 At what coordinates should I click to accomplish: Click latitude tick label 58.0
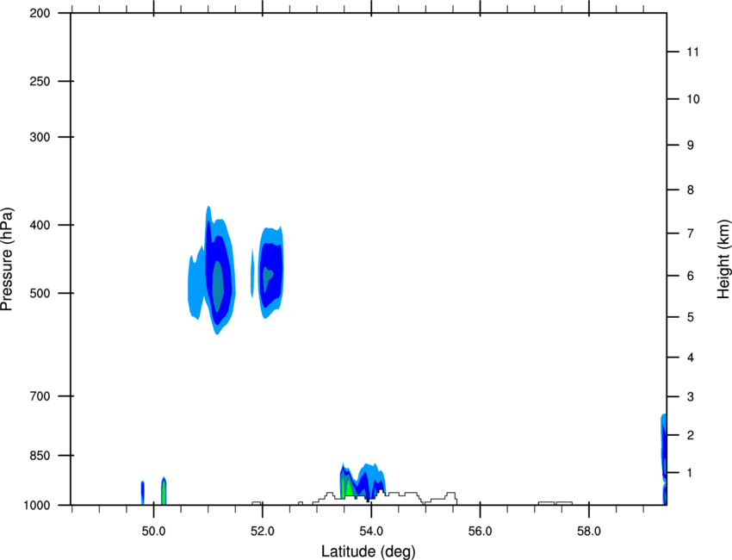point(589,532)
